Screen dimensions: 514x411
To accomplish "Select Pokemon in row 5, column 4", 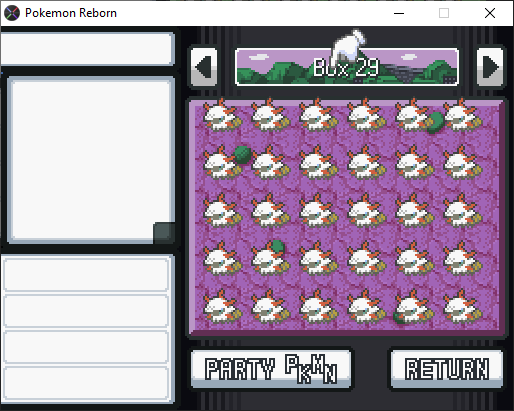I will pos(366,307).
